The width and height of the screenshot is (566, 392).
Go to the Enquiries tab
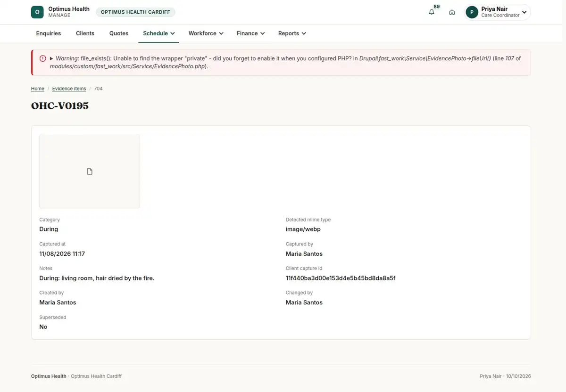(49, 33)
